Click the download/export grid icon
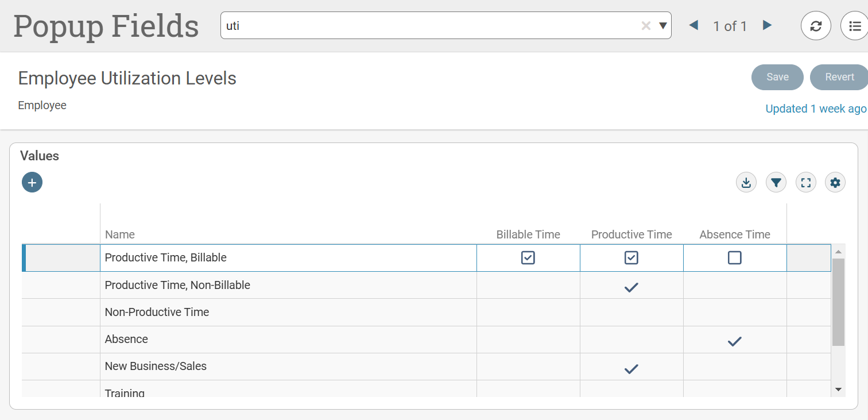The width and height of the screenshot is (868, 420). pos(746,183)
